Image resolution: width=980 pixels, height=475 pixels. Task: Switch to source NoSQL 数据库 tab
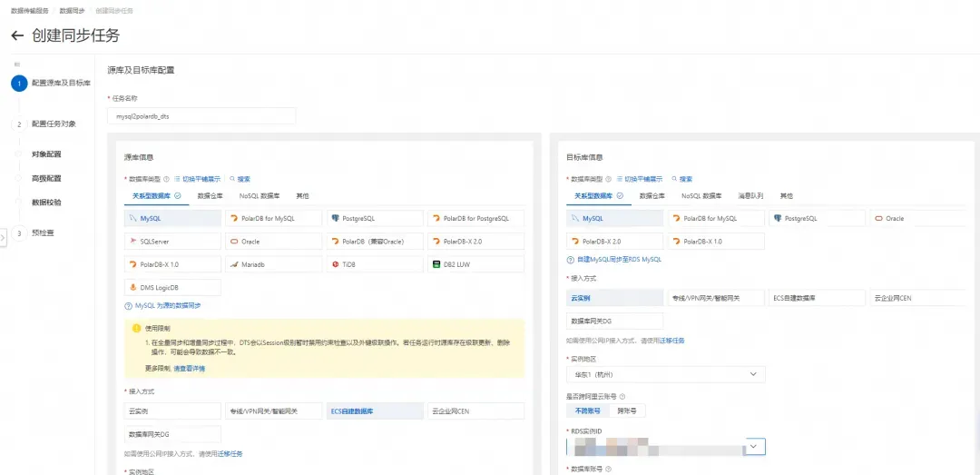click(x=260, y=196)
